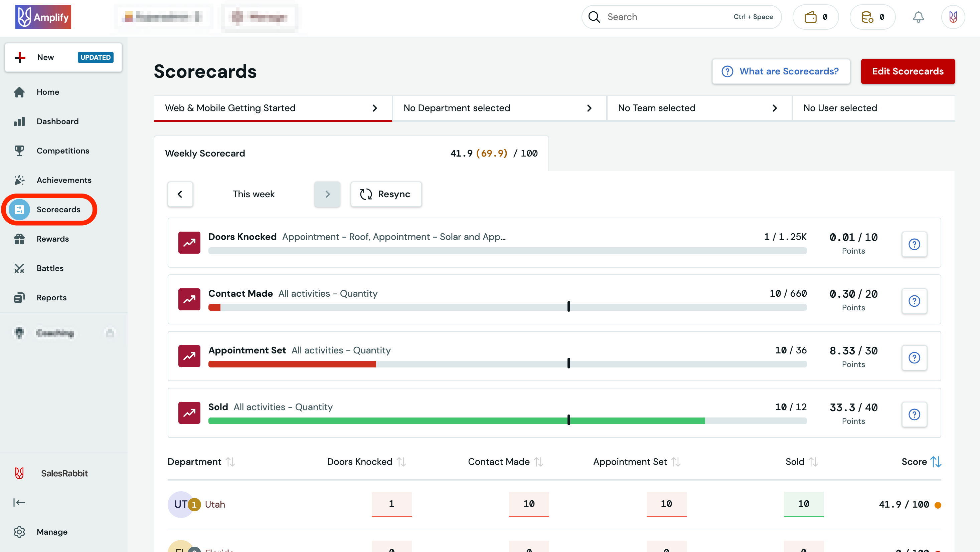This screenshot has height=552, width=980.
Task: Open Rewards via the gift icon
Action: point(19,239)
